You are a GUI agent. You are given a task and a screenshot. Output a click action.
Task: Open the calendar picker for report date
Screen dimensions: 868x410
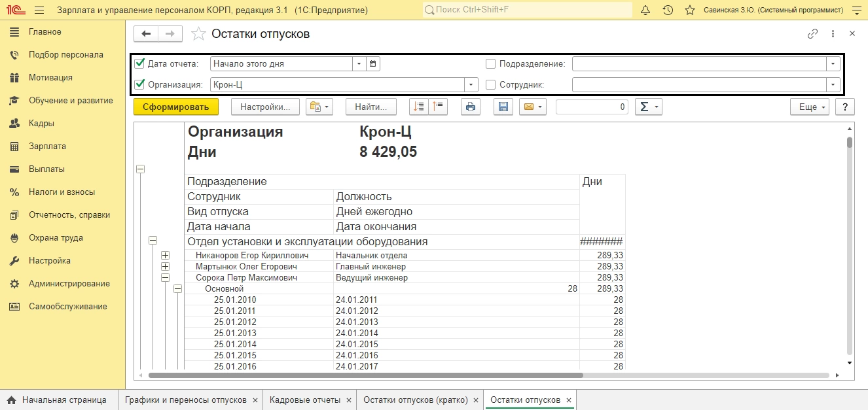point(373,64)
